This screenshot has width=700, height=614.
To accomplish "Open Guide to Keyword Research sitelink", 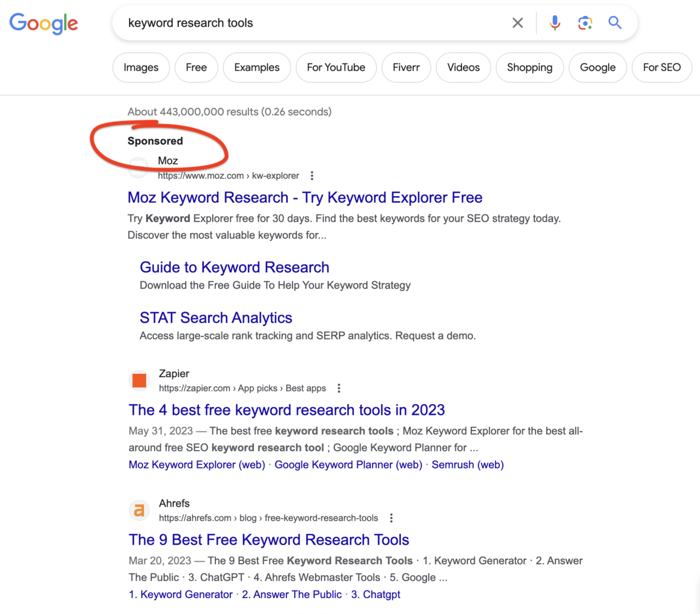I will [x=235, y=267].
